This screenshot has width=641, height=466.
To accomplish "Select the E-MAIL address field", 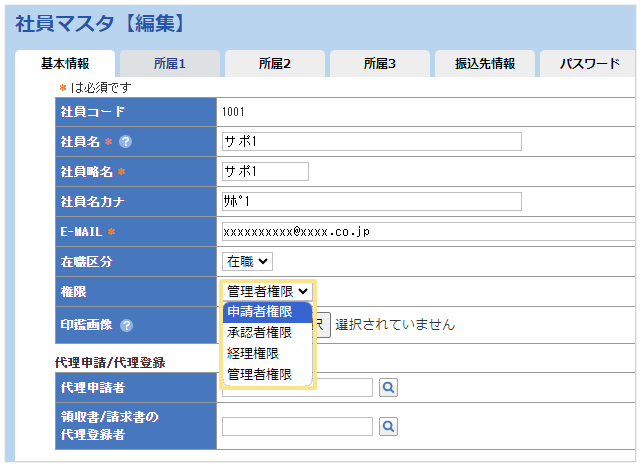I will [428, 232].
